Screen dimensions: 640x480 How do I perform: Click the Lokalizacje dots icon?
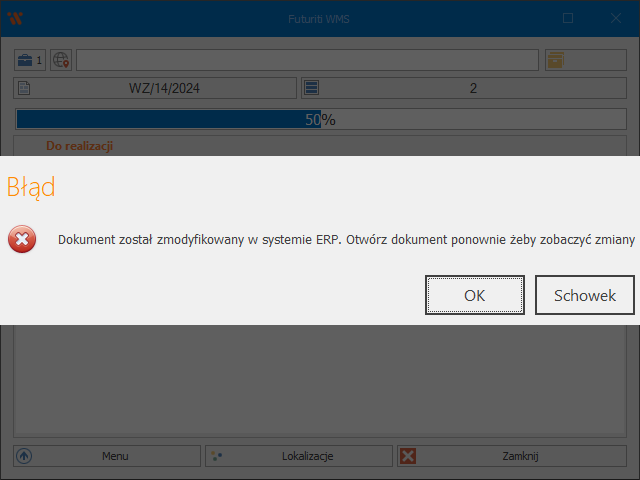(216, 456)
